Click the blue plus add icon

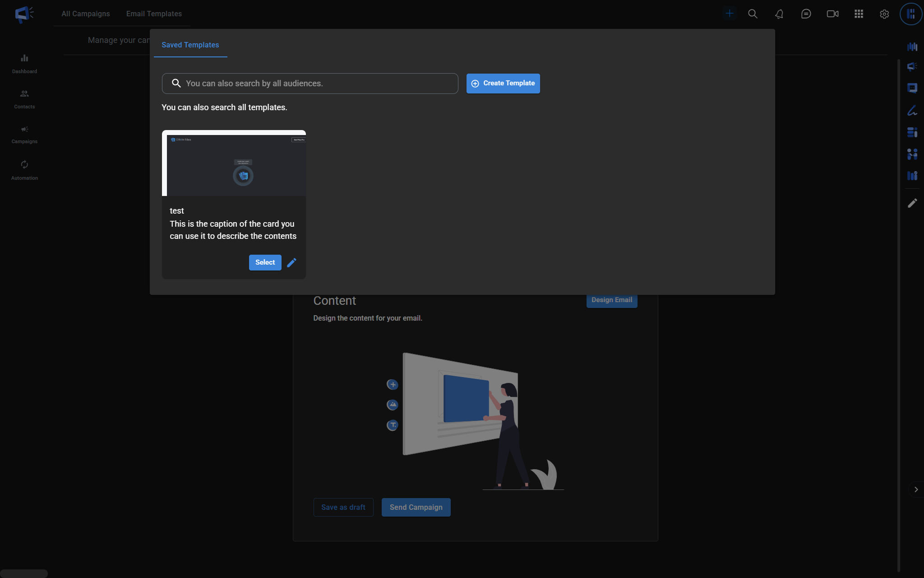pos(729,14)
